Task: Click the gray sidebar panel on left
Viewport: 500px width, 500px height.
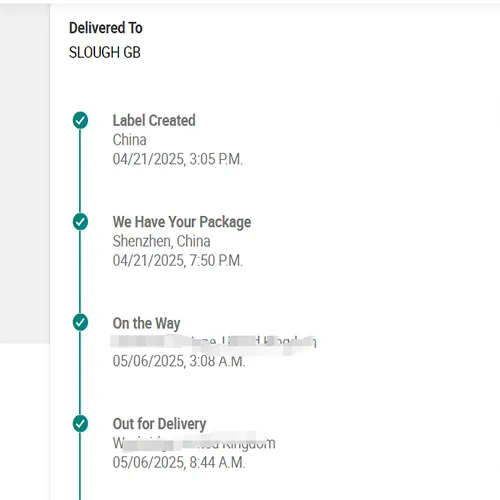Action: coord(25,173)
